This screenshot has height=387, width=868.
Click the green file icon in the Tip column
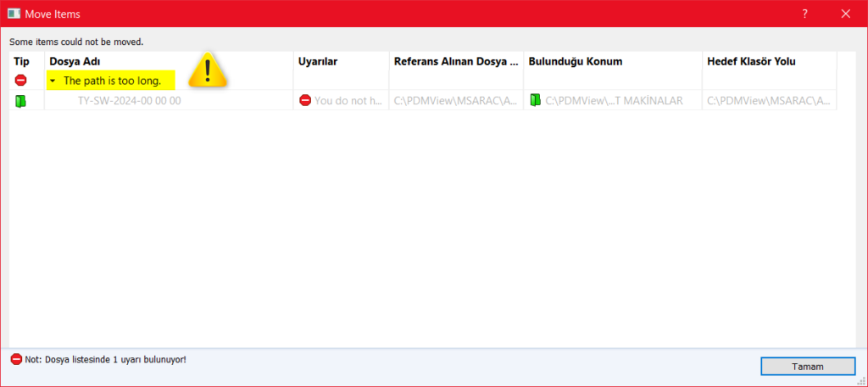pyautogui.click(x=21, y=101)
